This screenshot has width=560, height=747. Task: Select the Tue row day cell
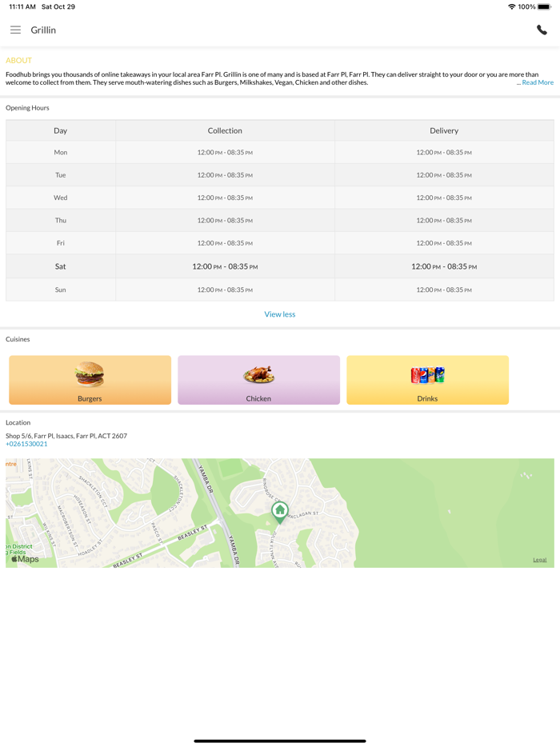[61, 175]
